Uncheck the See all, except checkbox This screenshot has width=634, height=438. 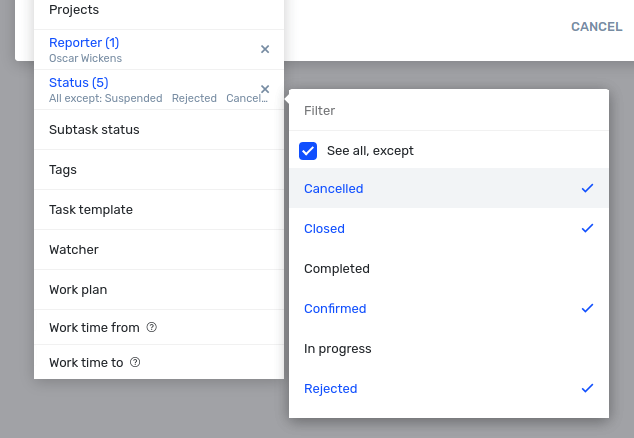click(x=308, y=151)
